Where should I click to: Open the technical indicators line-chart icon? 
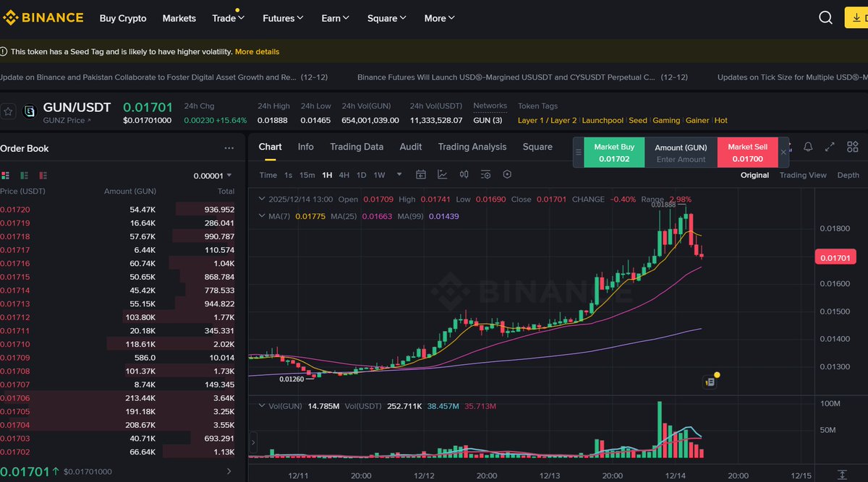(443, 175)
